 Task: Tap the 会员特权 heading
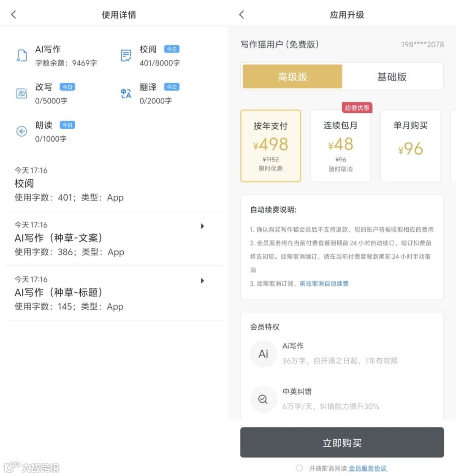[265, 327]
